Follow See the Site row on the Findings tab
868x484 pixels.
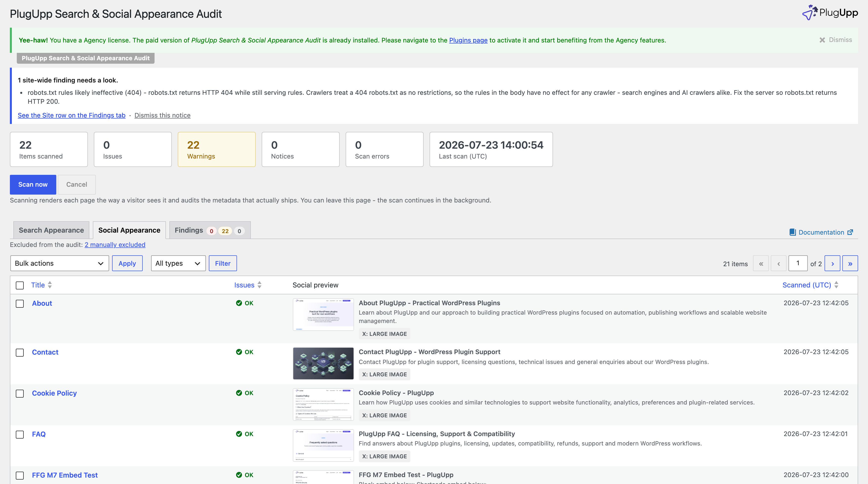click(71, 115)
